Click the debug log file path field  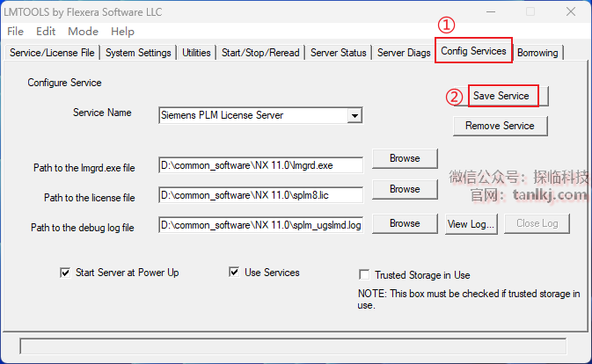(x=261, y=225)
